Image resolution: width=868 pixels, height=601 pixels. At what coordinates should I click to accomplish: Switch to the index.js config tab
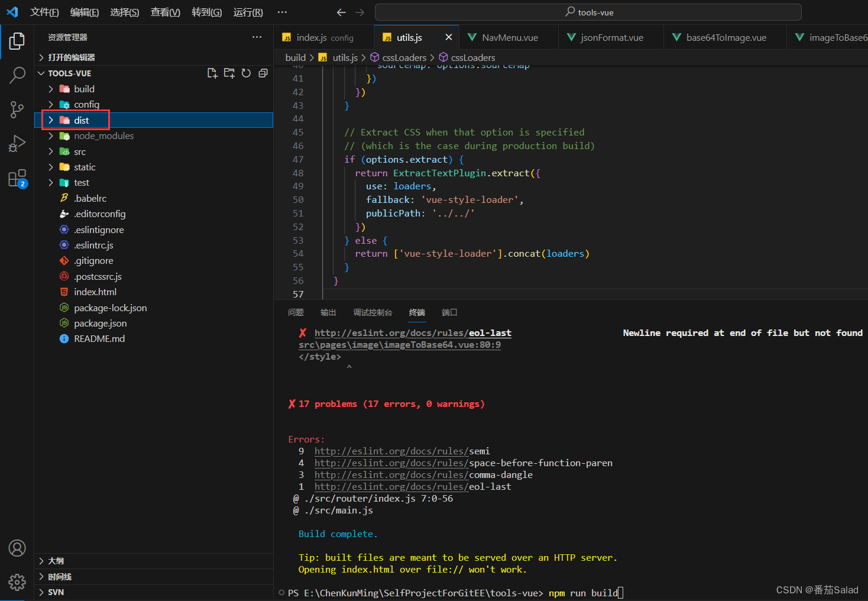(324, 37)
